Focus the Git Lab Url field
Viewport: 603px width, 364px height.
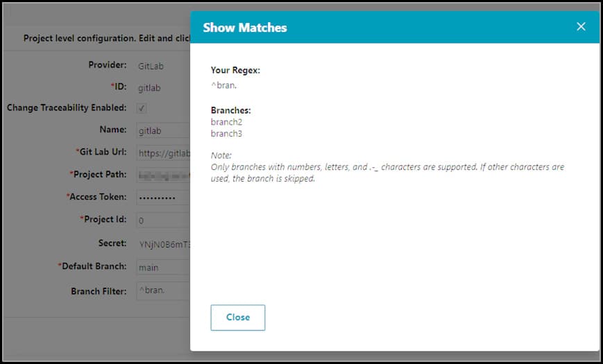(x=162, y=153)
